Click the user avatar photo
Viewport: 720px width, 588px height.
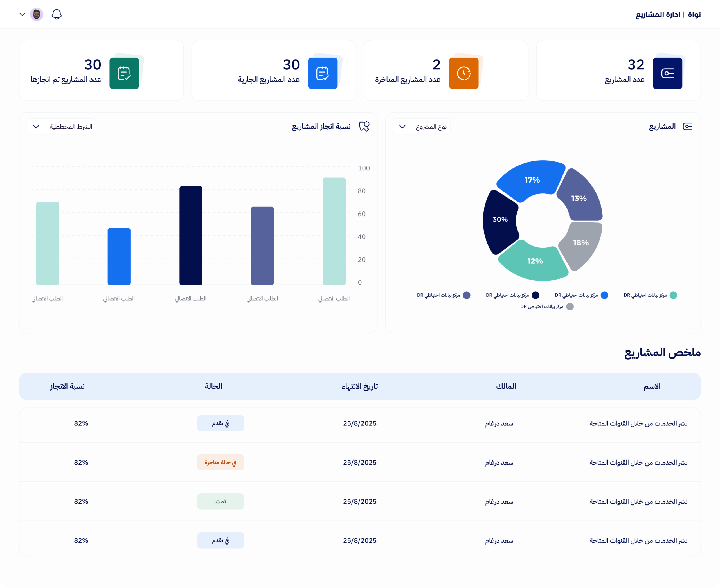[x=37, y=14]
